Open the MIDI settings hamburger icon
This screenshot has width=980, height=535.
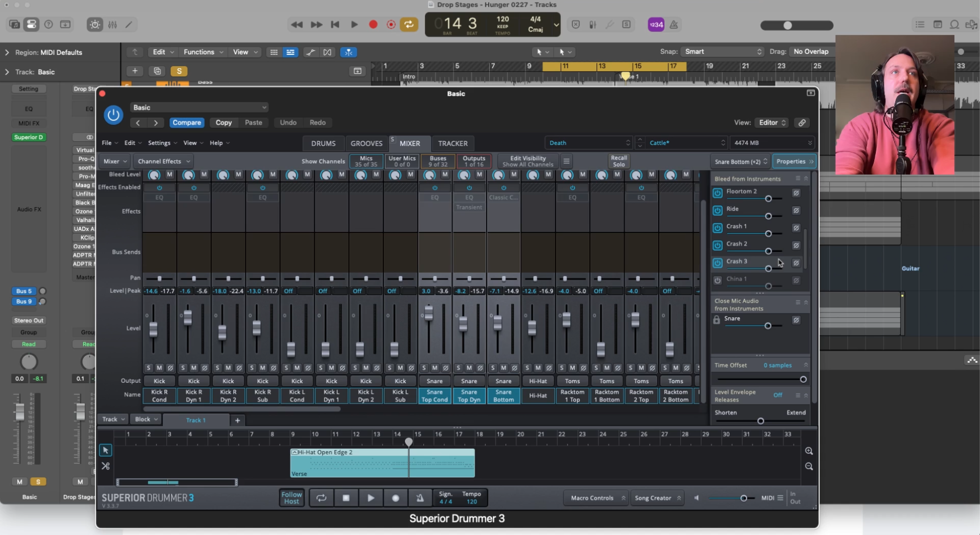click(x=780, y=498)
